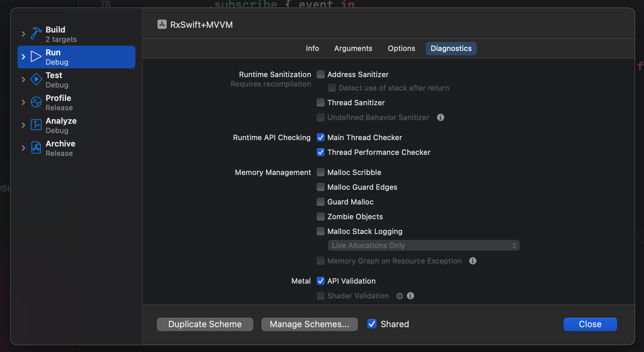Switch to the Arguments tab
The image size is (644, 352).
click(353, 48)
